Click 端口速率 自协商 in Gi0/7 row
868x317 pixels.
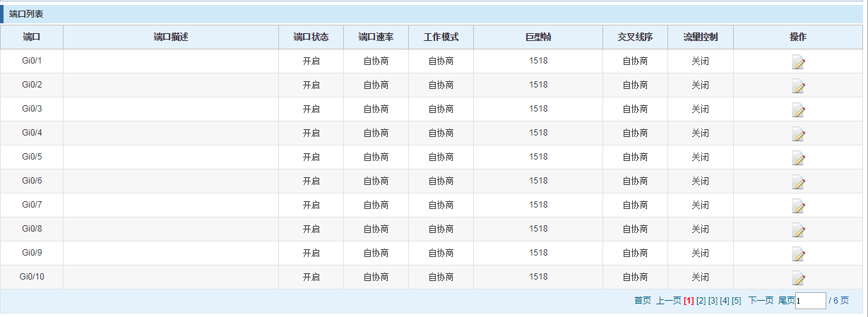point(376,205)
